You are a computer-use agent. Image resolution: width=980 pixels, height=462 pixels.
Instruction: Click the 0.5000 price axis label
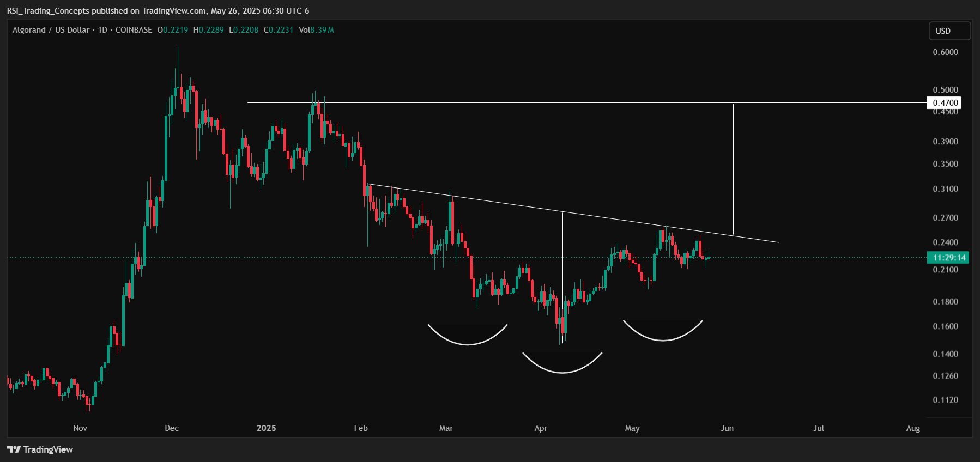coord(945,90)
